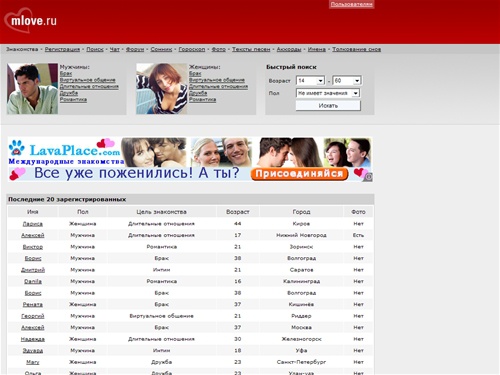This screenshot has width=500, height=375.
Task: Open Виктор's profile link
Action: pos(33,247)
